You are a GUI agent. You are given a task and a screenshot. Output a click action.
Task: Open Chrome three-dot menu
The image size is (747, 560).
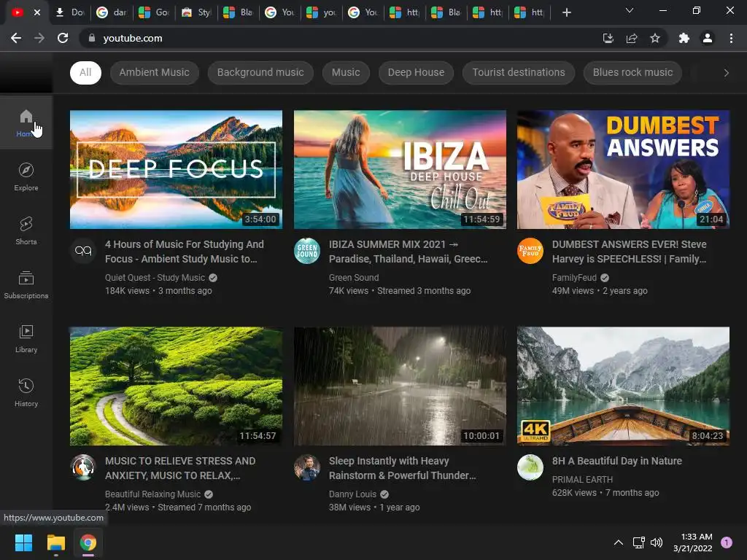731,38
